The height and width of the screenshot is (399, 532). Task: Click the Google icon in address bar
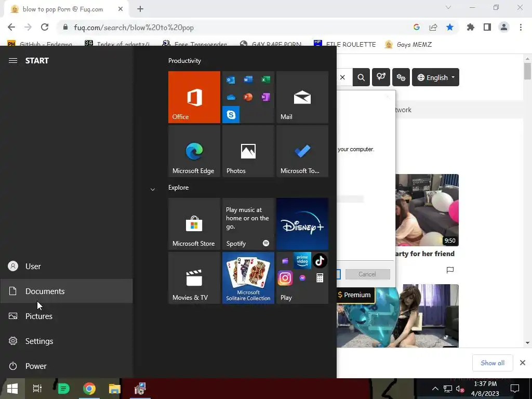point(417,27)
